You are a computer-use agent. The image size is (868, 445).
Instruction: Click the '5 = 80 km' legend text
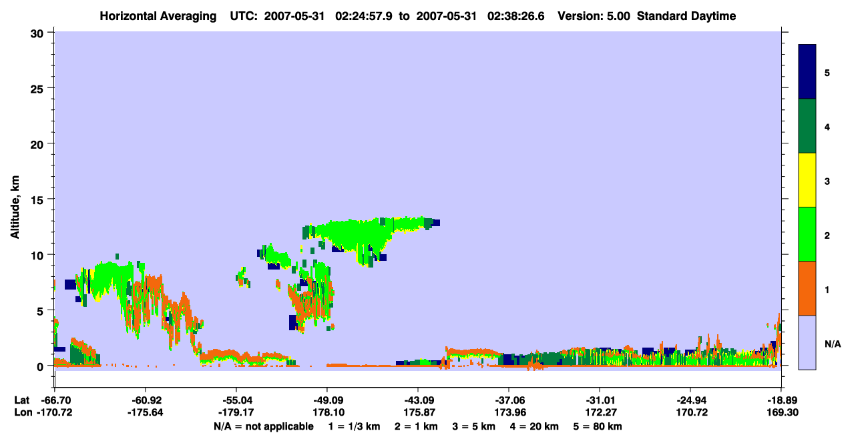pyautogui.click(x=599, y=426)
